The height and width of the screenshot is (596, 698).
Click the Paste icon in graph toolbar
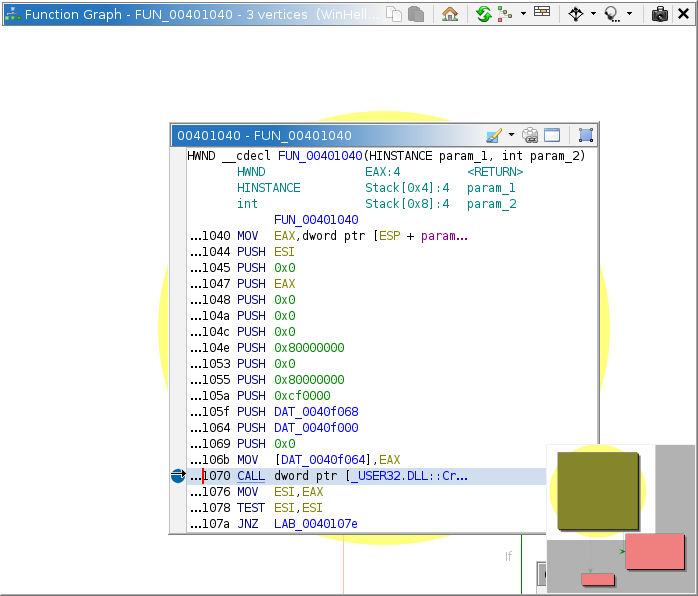coord(416,14)
